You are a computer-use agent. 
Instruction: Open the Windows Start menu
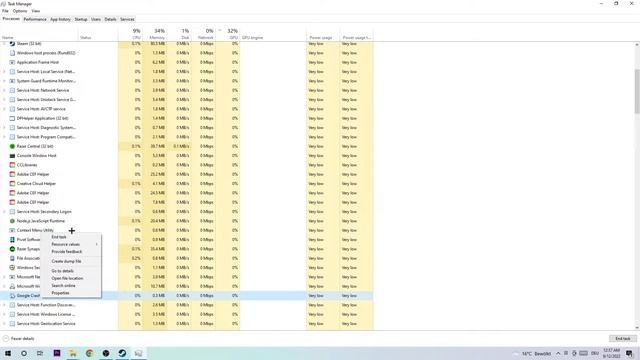8,353
